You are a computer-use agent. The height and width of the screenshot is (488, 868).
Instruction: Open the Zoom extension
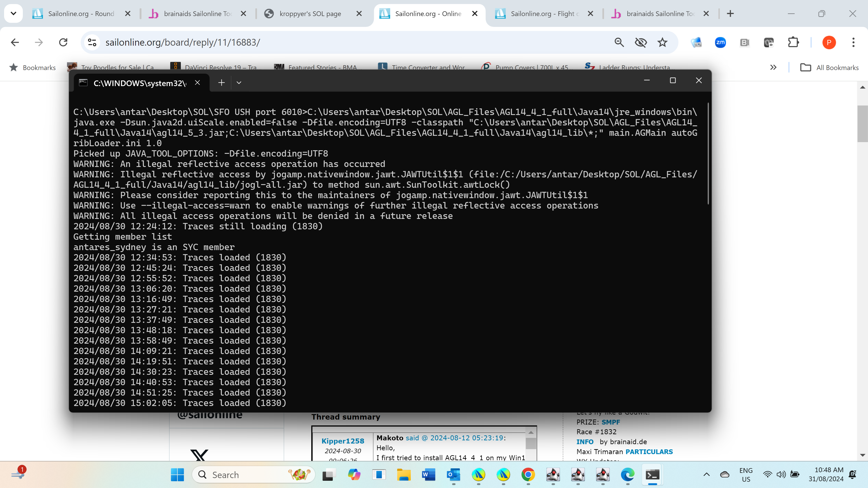[x=720, y=42]
